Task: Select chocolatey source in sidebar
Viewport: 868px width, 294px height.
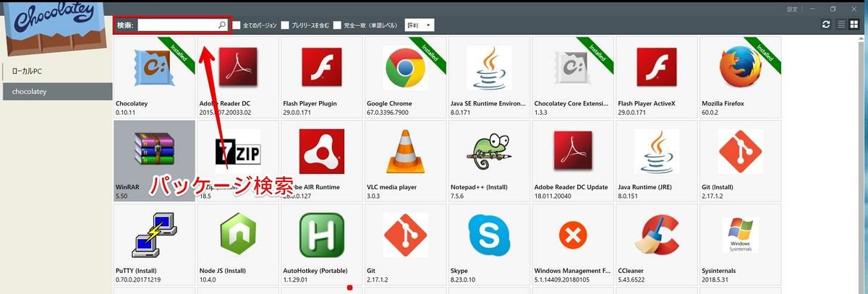Action: [56, 92]
